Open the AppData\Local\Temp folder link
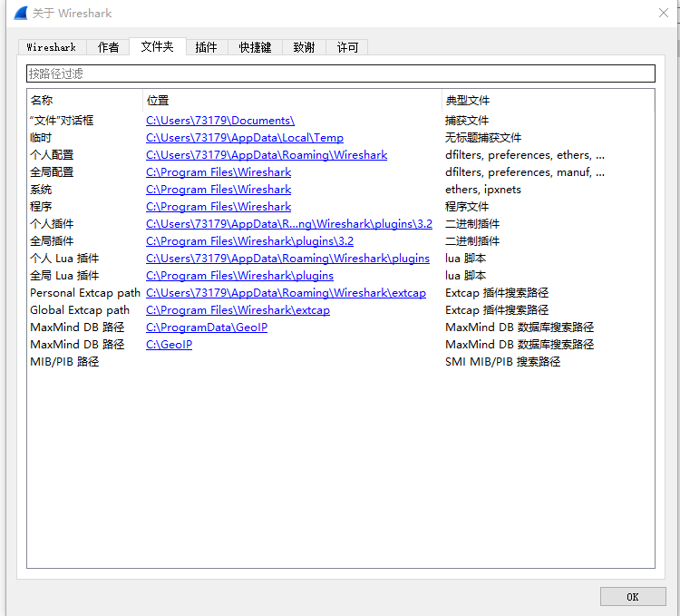Viewport: 680px width, 616px height. [x=245, y=138]
